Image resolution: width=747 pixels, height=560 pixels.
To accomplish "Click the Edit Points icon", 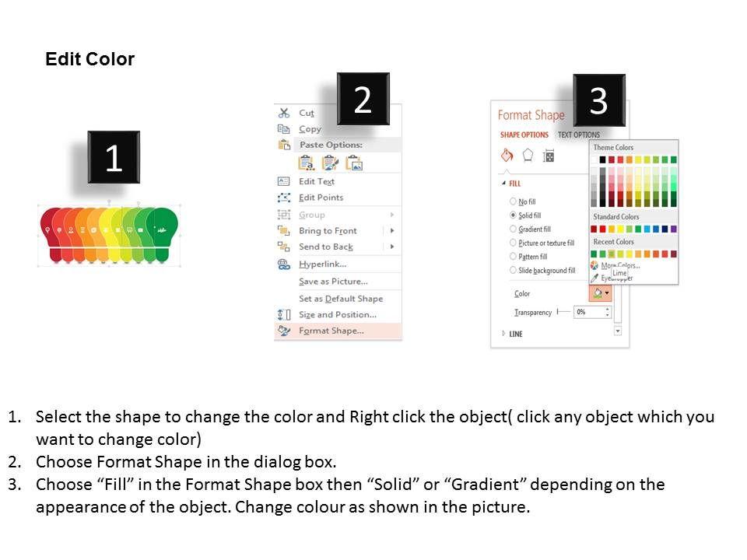I will (283, 198).
